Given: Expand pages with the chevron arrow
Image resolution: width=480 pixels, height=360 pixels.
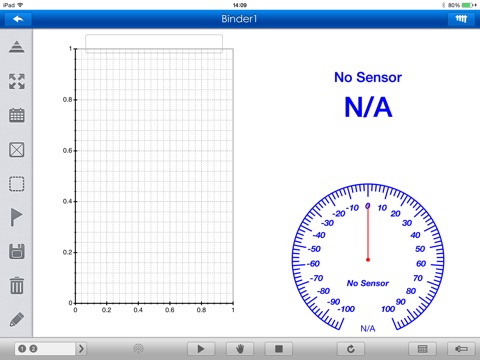Looking at the screenshot, I should click(81, 349).
